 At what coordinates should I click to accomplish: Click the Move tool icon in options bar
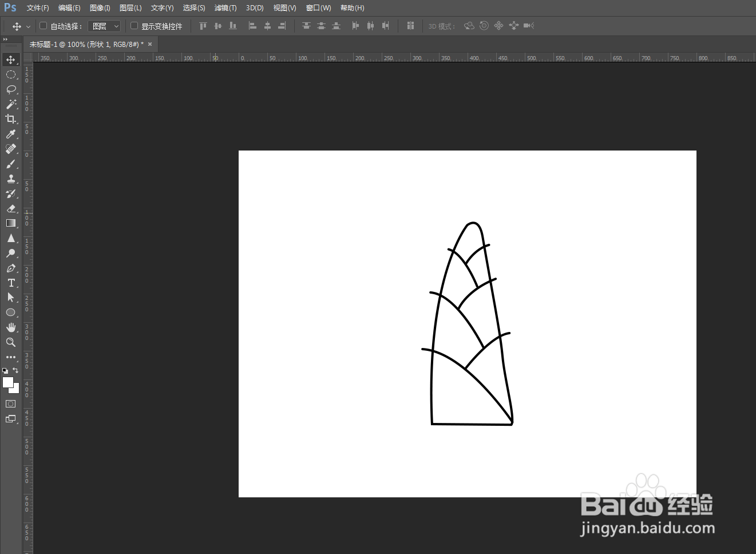coord(17,26)
